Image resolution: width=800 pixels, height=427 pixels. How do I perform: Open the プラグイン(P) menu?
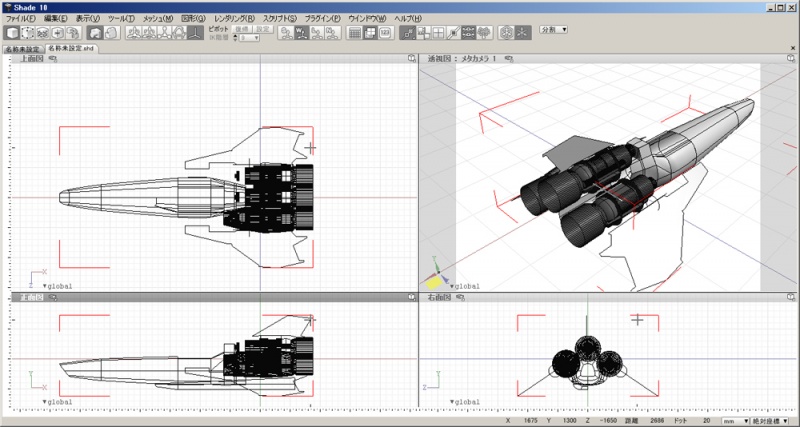[x=322, y=18]
